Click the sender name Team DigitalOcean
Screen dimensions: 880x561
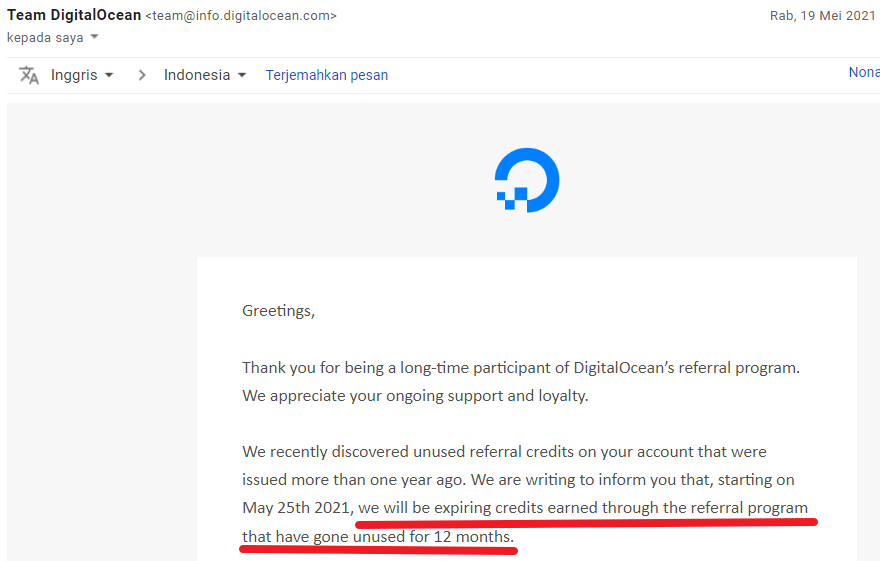74,16
